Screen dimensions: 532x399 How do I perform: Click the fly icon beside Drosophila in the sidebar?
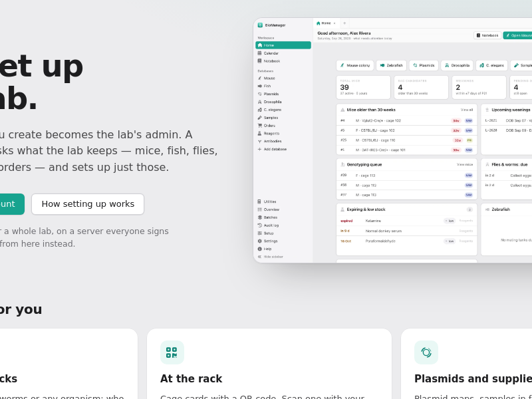(259, 102)
